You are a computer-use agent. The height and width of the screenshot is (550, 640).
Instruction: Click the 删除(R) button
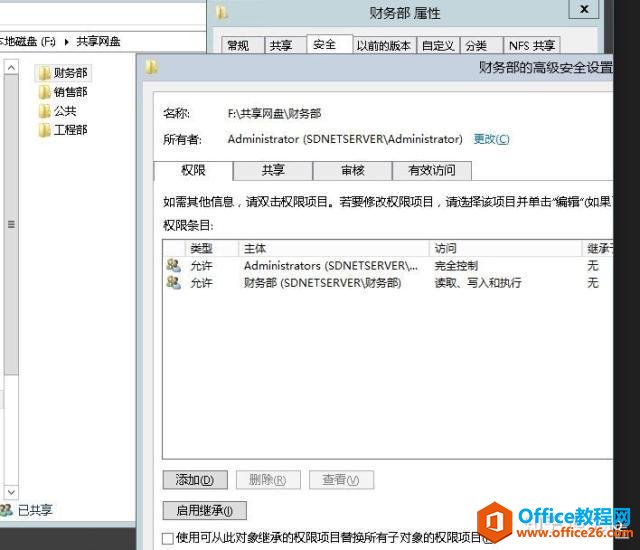[x=268, y=480]
